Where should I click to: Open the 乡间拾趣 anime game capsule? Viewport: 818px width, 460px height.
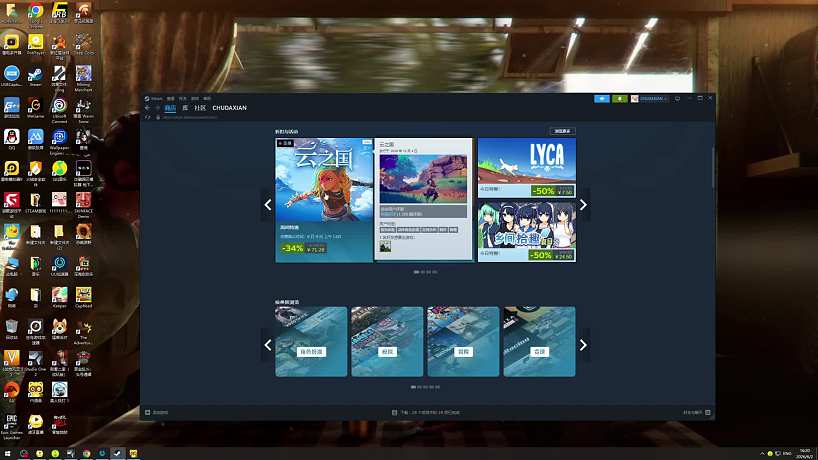coord(527,225)
